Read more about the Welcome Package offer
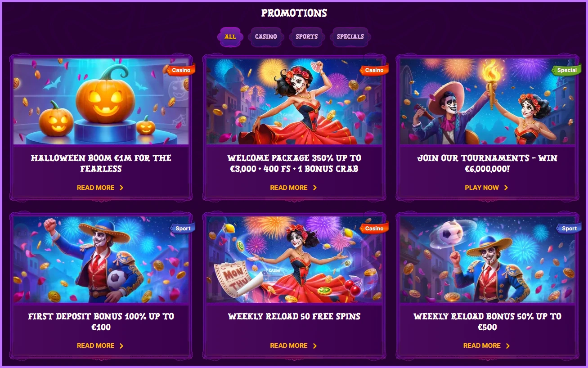Screen dimensions: 588x368 click(293, 188)
